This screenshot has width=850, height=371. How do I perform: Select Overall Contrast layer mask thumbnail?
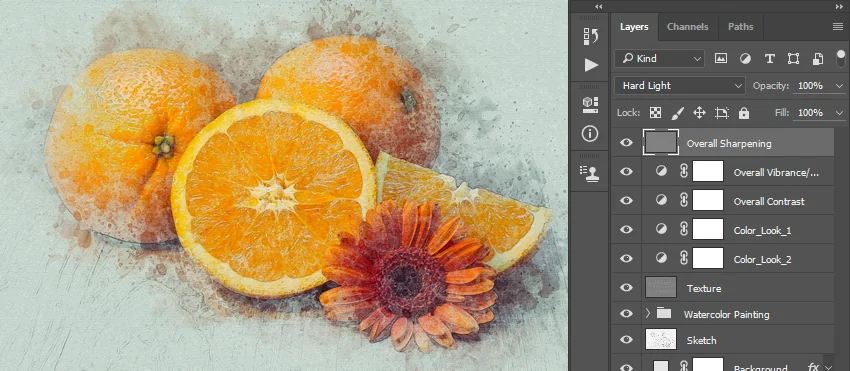pos(708,200)
